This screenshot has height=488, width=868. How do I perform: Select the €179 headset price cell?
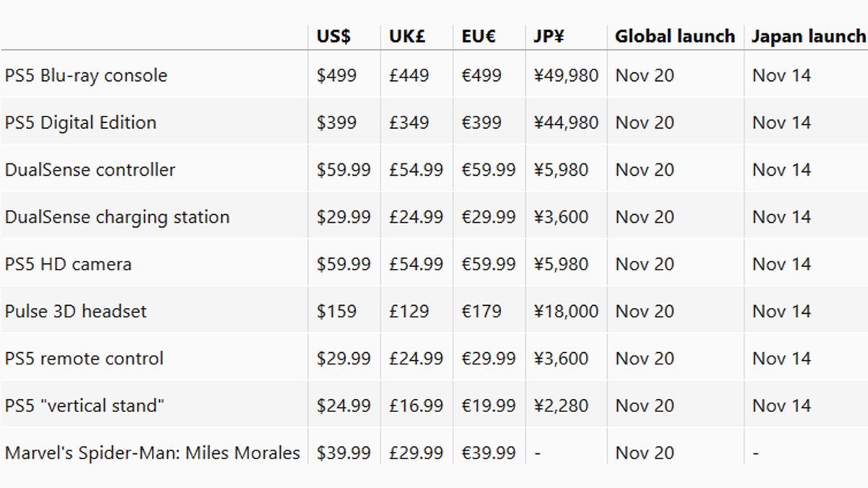pos(482,312)
